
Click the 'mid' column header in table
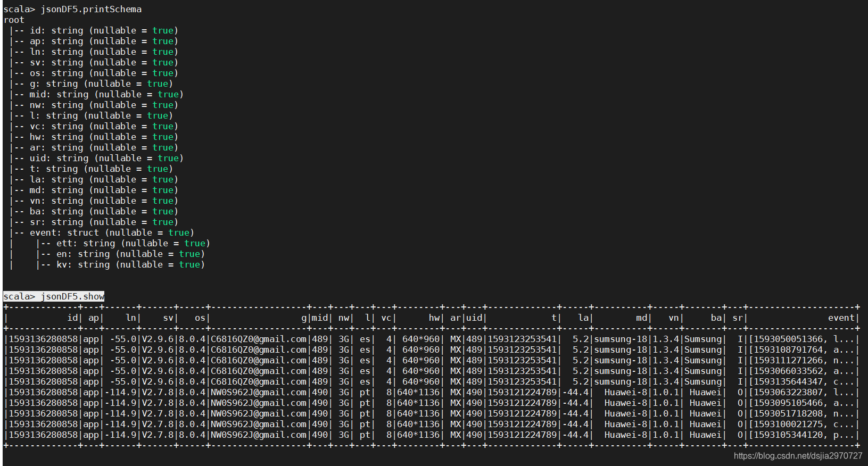tap(320, 318)
